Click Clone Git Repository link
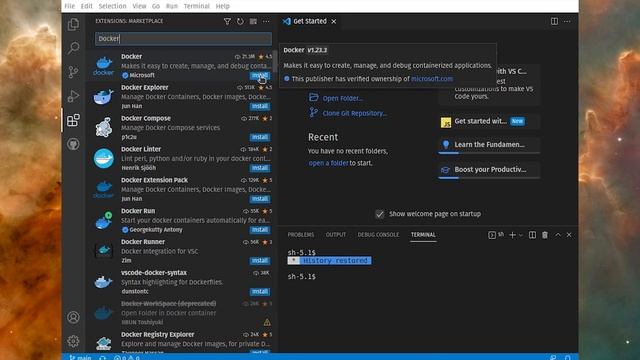Viewport: 640px width, 360px height. pos(355,113)
